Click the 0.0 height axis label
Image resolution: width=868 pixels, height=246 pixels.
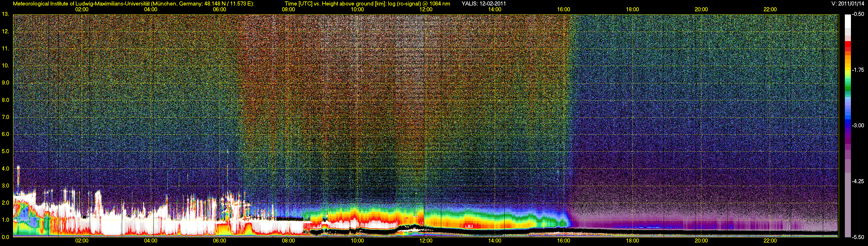tap(5, 237)
